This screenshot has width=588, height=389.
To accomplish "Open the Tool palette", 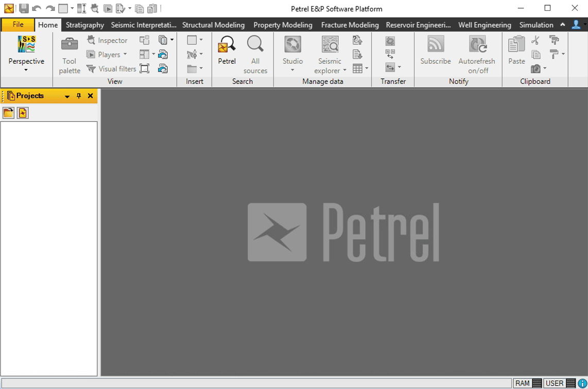I will point(70,55).
